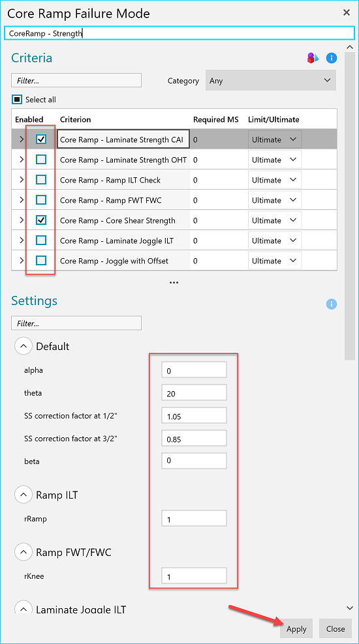The height and width of the screenshot is (644, 359).
Task: Enable Core Ramp - Ramp ILT Check
Action: (x=41, y=180)
